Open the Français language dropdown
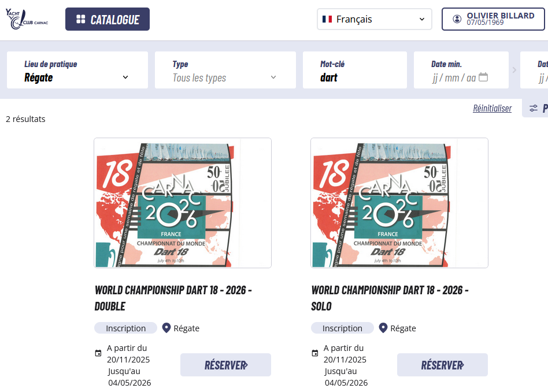This screenshot has height=392, width=548. click(373, 19)
